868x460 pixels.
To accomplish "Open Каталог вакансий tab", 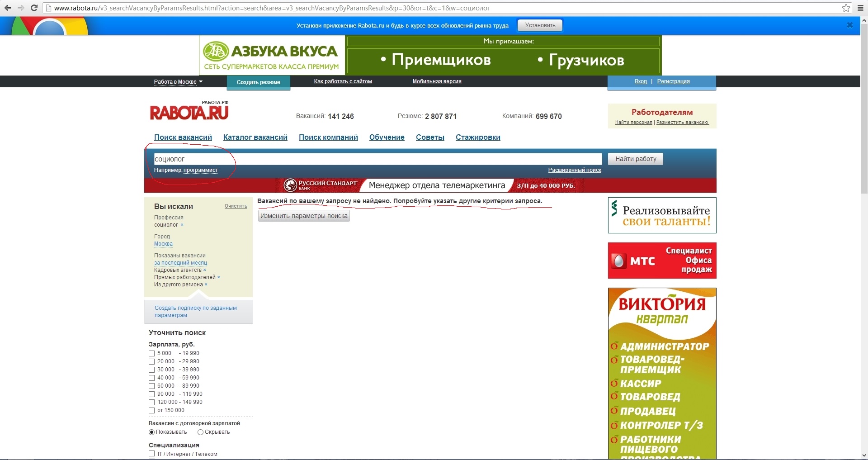I will 255,138.
